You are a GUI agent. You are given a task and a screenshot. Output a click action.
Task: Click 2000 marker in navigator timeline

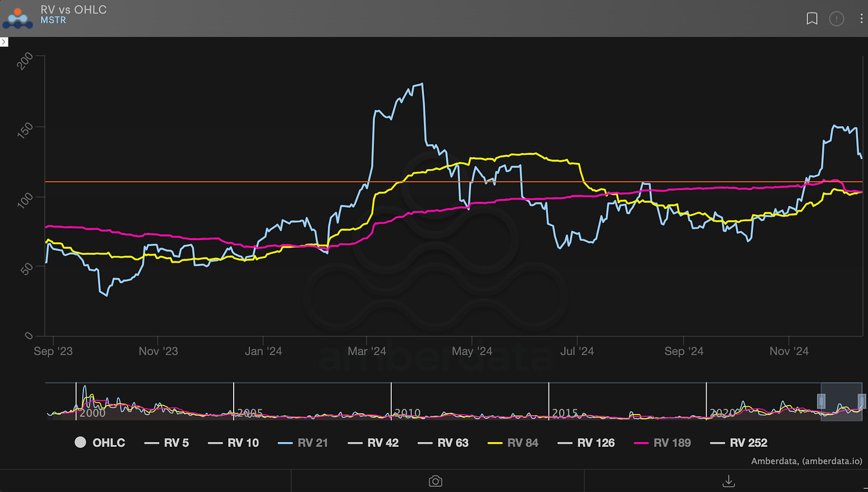(x=92, y=413)
